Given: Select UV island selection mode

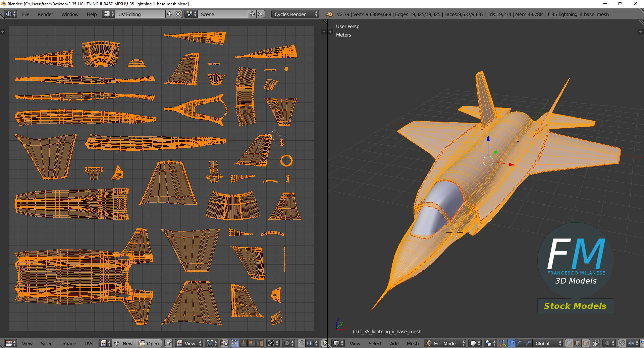Looking at the screenshot, I should [x=260, y=343].
